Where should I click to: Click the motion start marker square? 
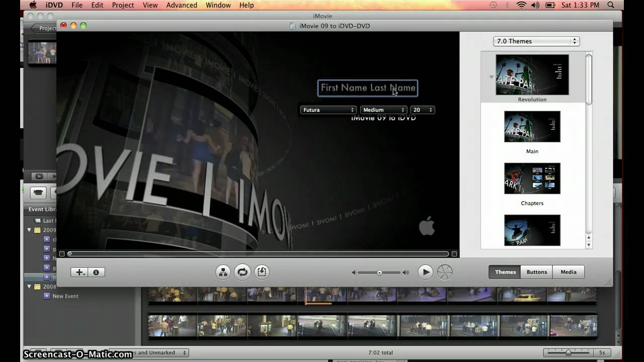coord(62,254)
